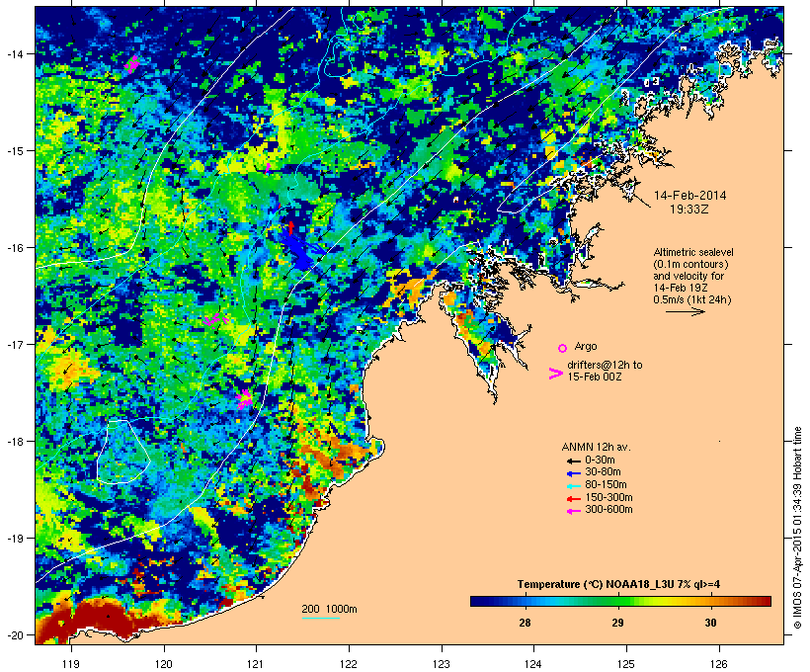This screenshot has height=672, width=810.
Task: Click the red 150-300m legend arrow
Action: 573,498
